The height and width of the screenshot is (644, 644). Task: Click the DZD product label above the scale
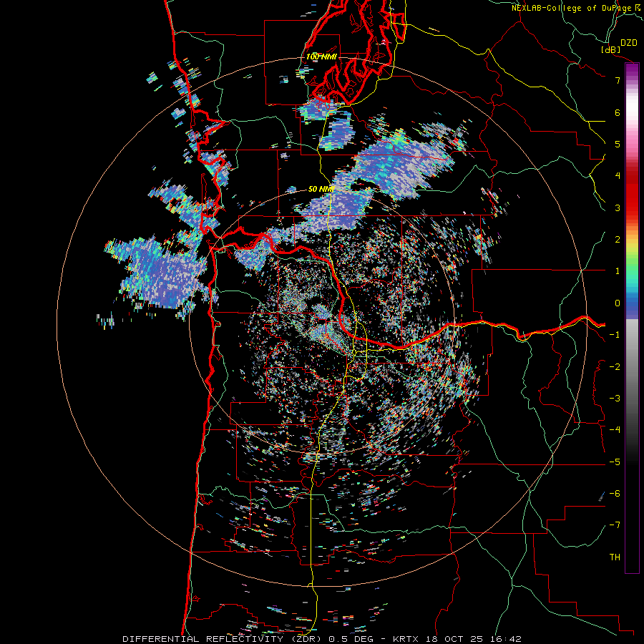[x=629, y=43]
